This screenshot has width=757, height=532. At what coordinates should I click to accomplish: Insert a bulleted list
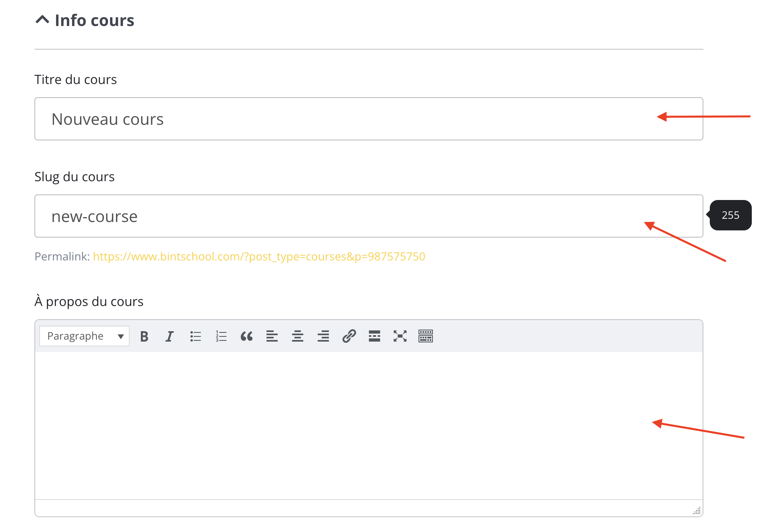[195, 336]
